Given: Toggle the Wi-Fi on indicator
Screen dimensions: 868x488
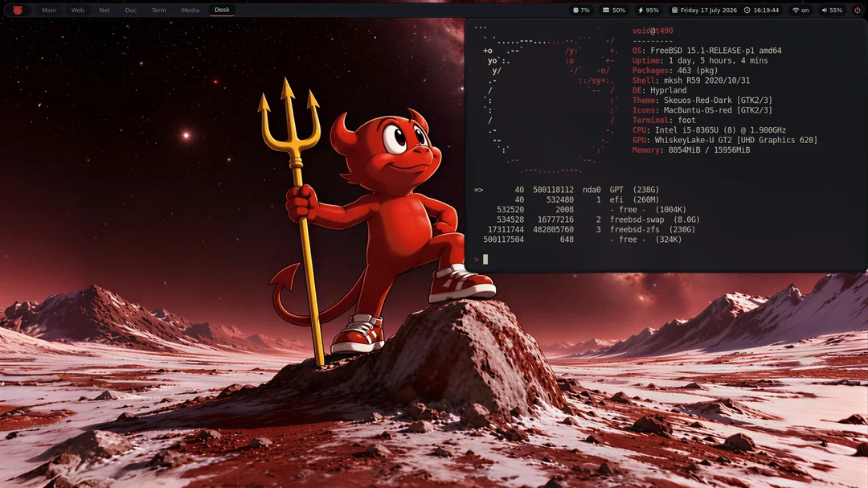Looking at the screenshot, I should 800,10.
